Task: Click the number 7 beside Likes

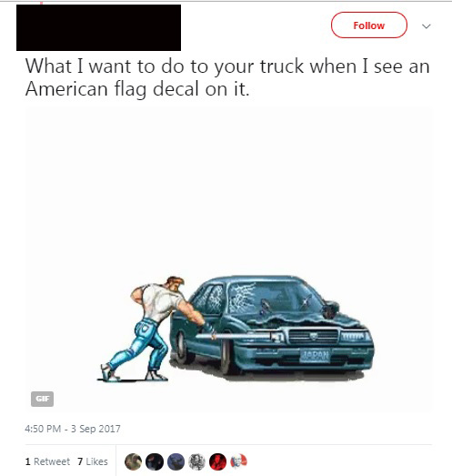Action: pyautogui.click(x=80, y=461)
